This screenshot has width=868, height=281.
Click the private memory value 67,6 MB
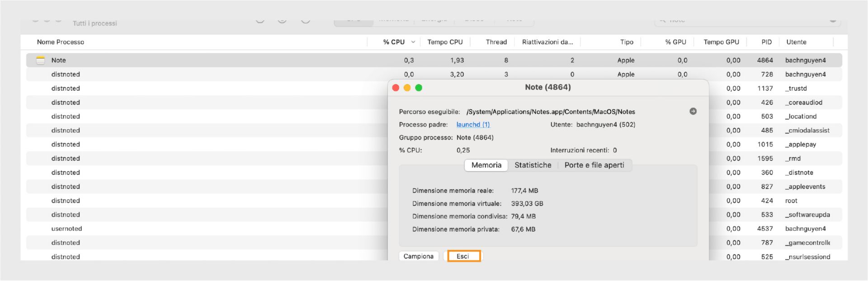pyautogui.click(x=523, y=229)
